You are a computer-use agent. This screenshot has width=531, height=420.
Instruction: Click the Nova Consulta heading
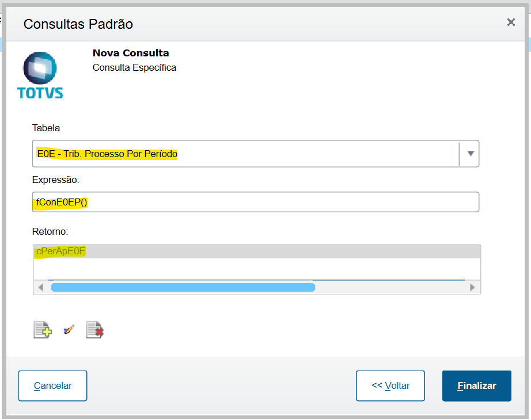pos(131,54)
